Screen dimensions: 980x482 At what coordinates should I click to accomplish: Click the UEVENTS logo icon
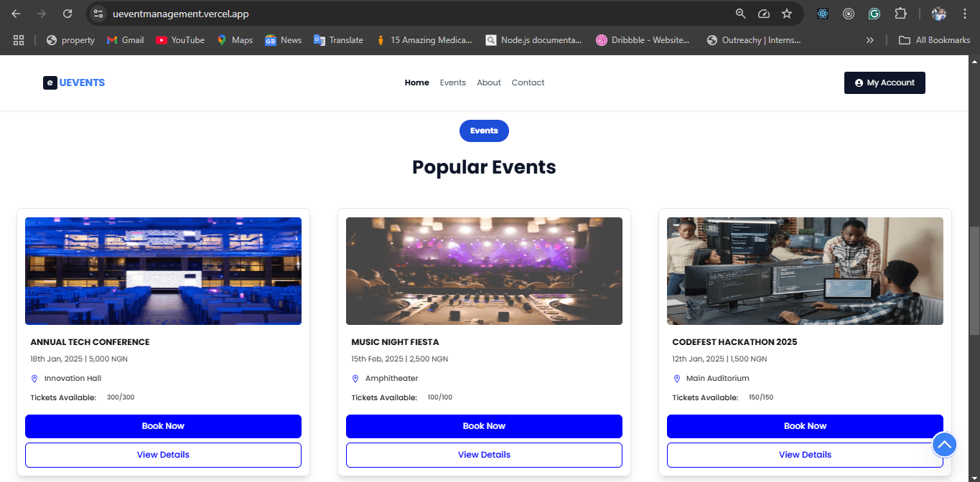(x=50, y=82)
